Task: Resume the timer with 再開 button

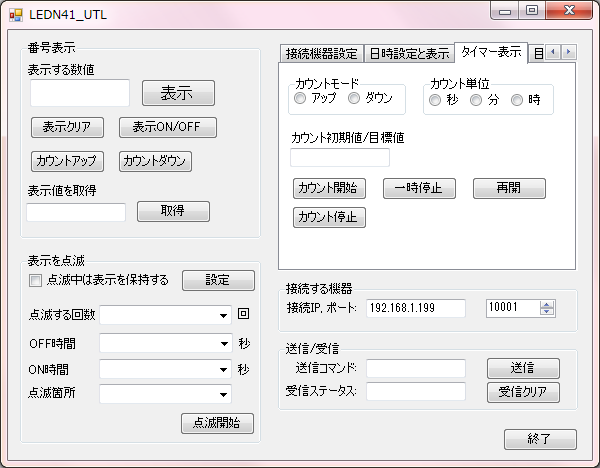Action: tap(509, 188)
